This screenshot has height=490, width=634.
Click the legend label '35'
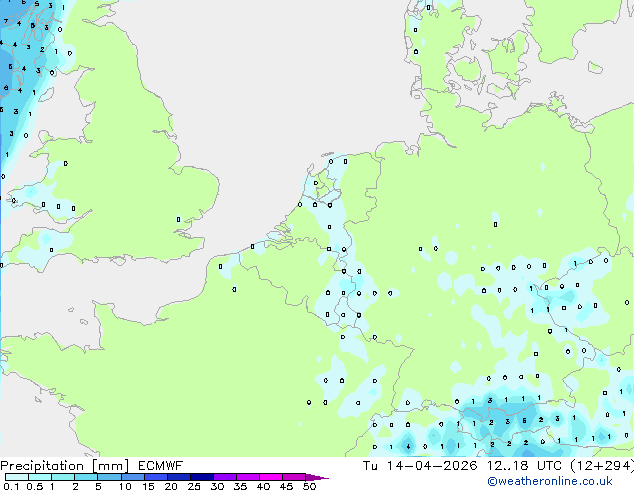[240, 486]
